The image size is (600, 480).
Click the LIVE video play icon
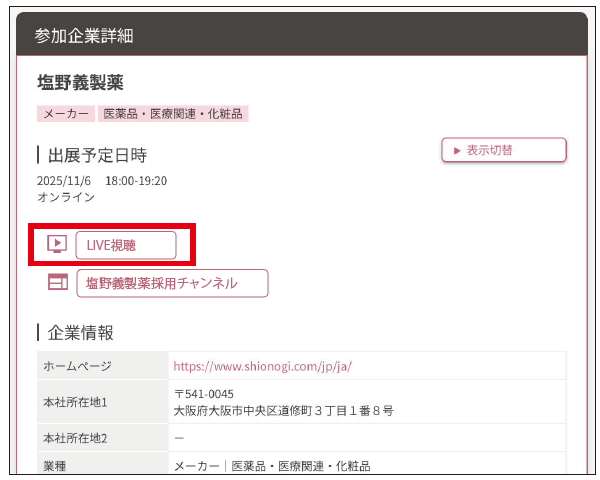tap(57, 243)
